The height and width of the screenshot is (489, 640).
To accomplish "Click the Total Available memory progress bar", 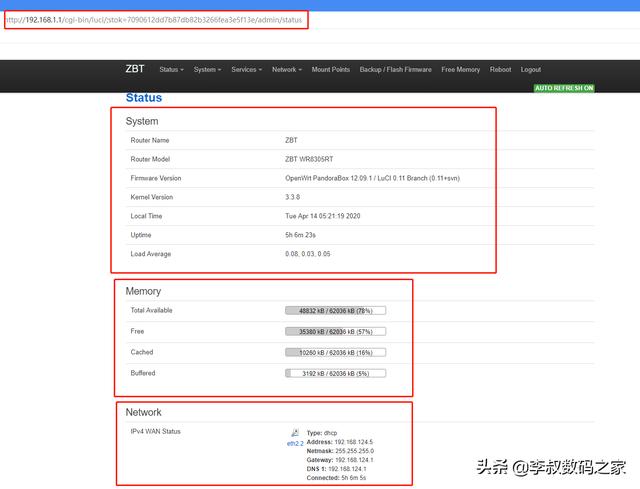I will [x=336, y=311].
